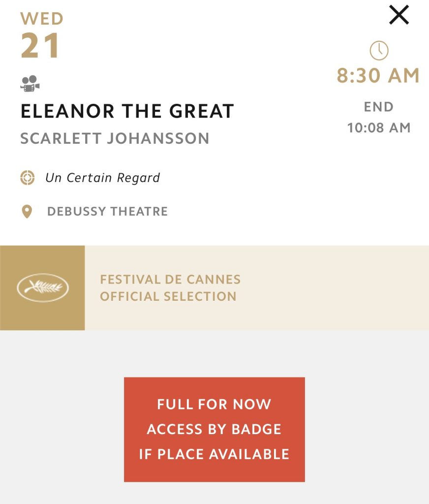Image resolution: width=429 pixels, height=504 pixels.
Task: Click the Un Certain Regard section label
Action: 102,178
